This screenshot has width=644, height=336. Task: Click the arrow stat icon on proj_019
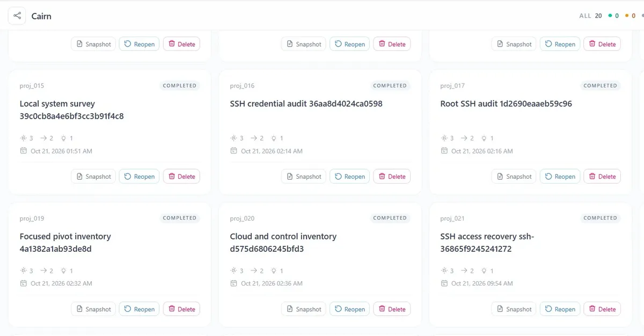coord(43,271)
